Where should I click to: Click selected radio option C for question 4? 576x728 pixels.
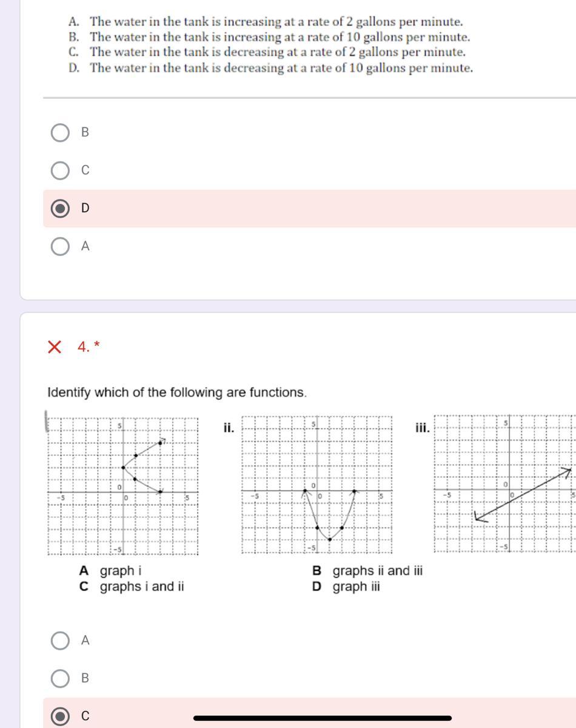click(60, 716)
